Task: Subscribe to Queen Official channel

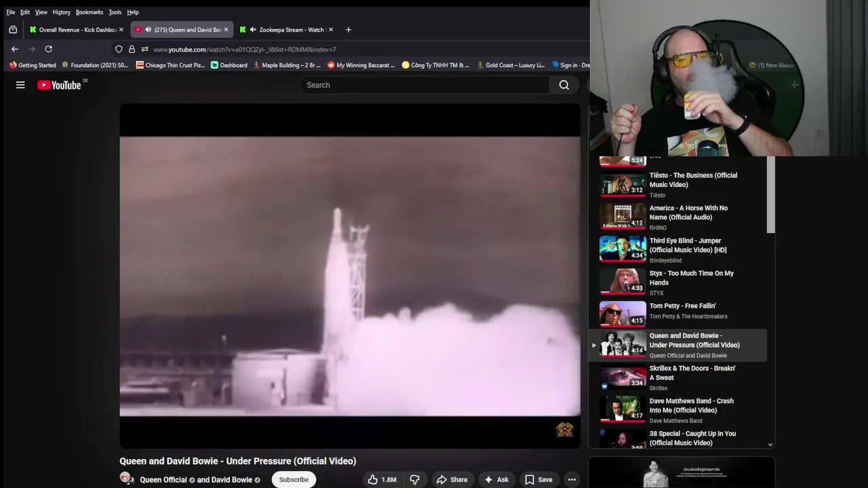Action: [x=294, y=479]
